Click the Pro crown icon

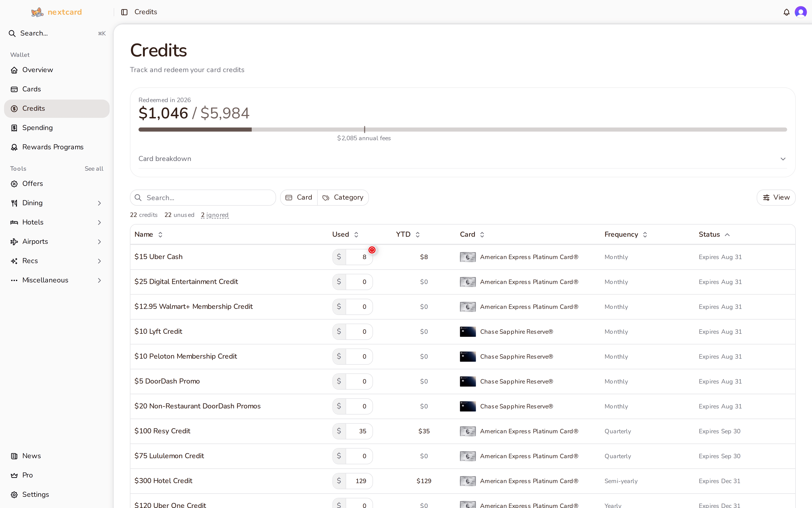(x=14, y=475)
